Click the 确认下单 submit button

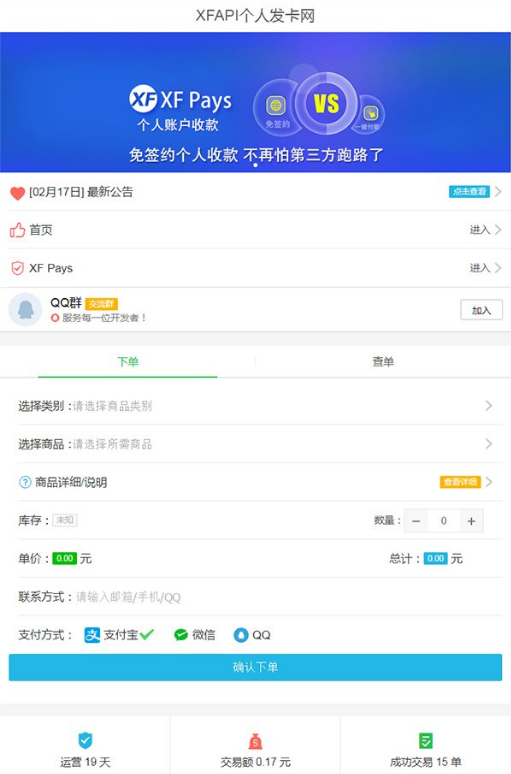(x=255, y=667)
